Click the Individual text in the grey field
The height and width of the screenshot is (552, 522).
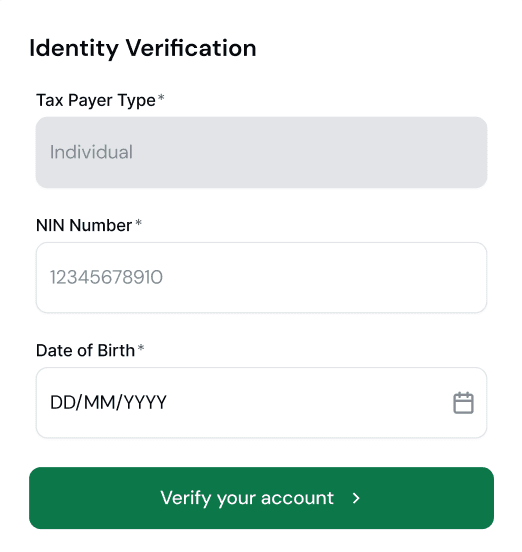[x=91, y=152]
